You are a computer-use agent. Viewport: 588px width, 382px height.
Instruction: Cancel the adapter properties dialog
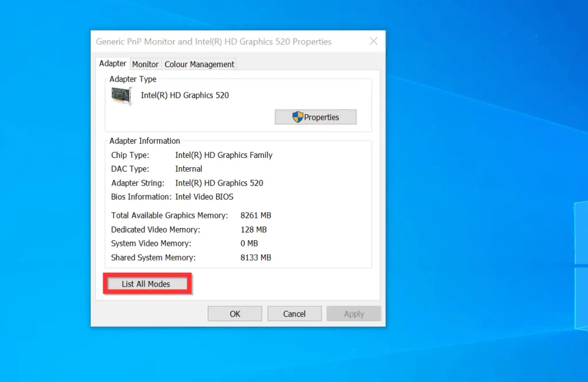click(x=294, y=313)
